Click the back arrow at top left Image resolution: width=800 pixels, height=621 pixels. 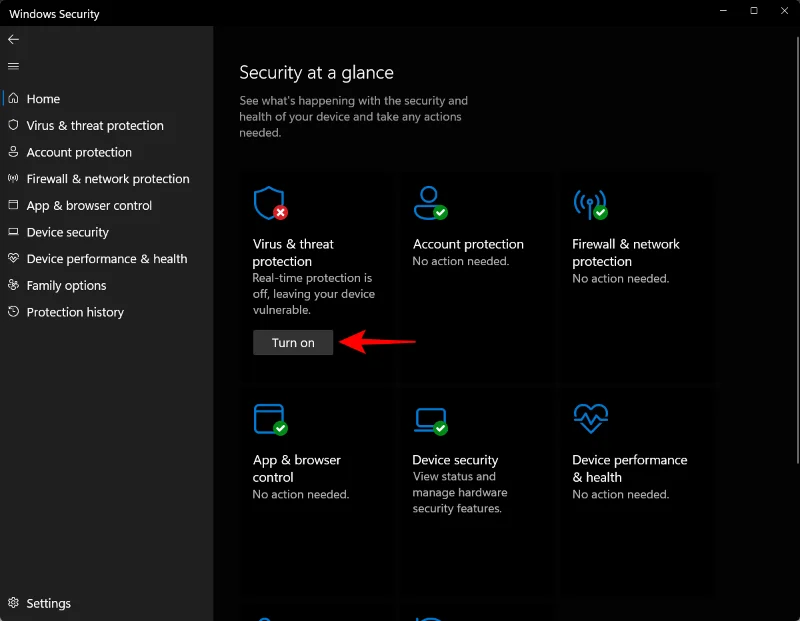pos(13,39)
